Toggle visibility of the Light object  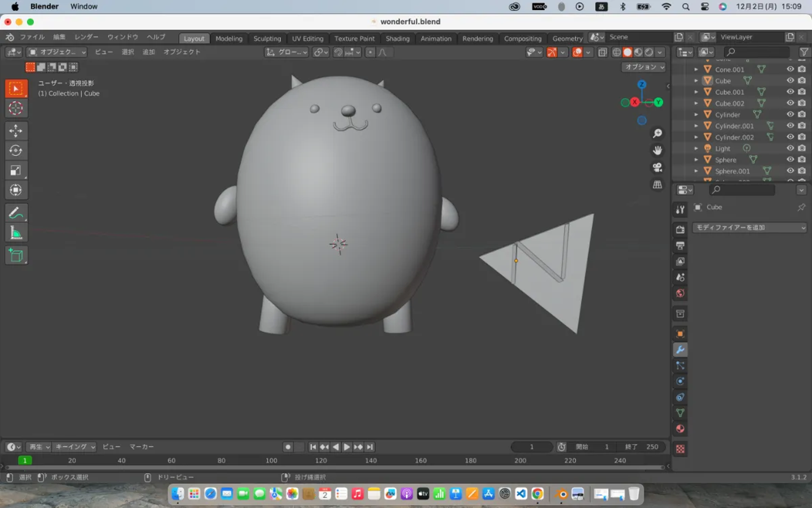pyautogui.click(x=790, y=148)
